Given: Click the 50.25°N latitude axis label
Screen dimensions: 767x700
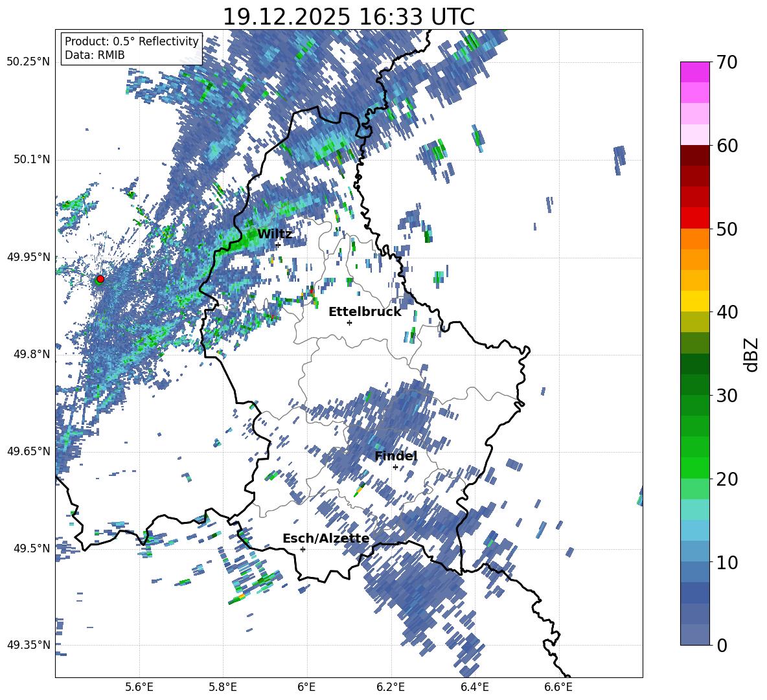Looking at the screenshot, I should coord(28,62).
